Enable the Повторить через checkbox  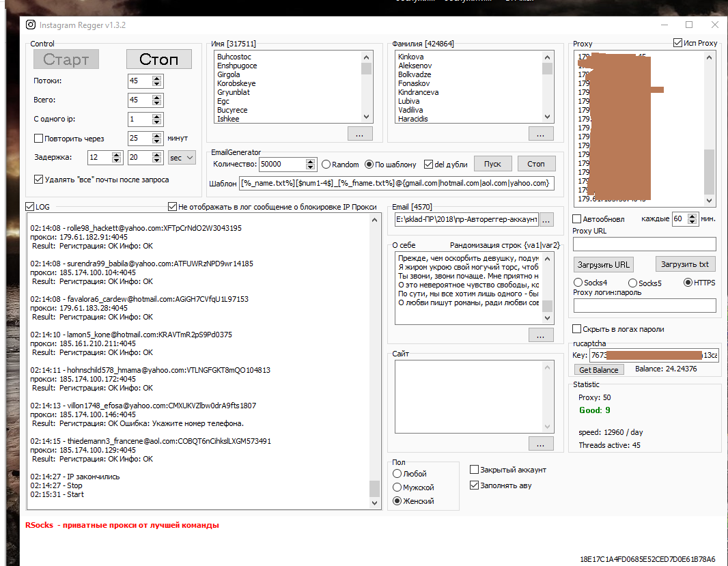point(38,139)
